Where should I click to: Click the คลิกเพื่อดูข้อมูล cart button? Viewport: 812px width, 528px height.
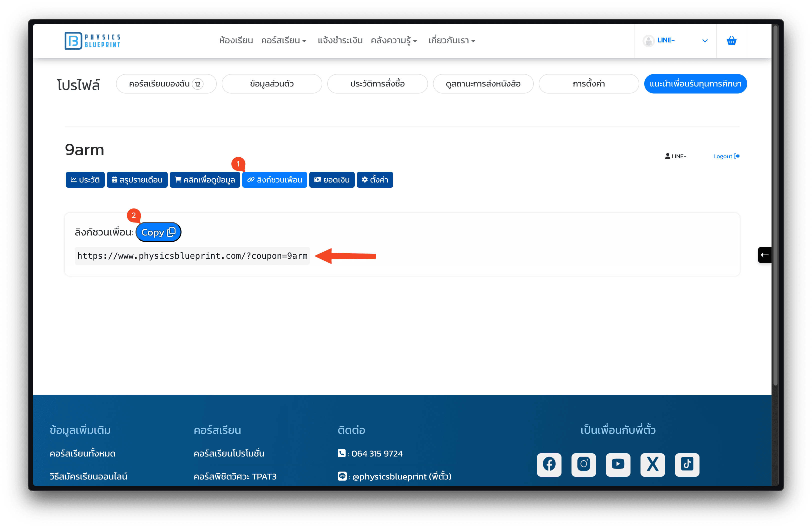click(205, 180)
